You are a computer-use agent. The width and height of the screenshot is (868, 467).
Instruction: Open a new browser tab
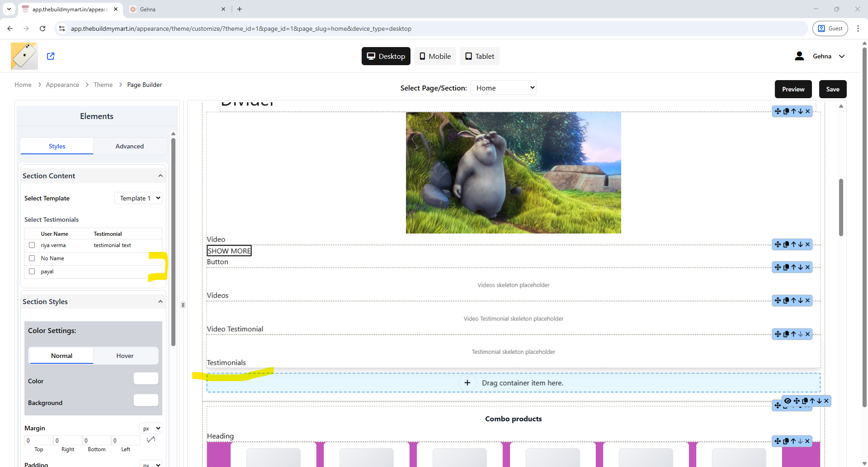point(240,9)
